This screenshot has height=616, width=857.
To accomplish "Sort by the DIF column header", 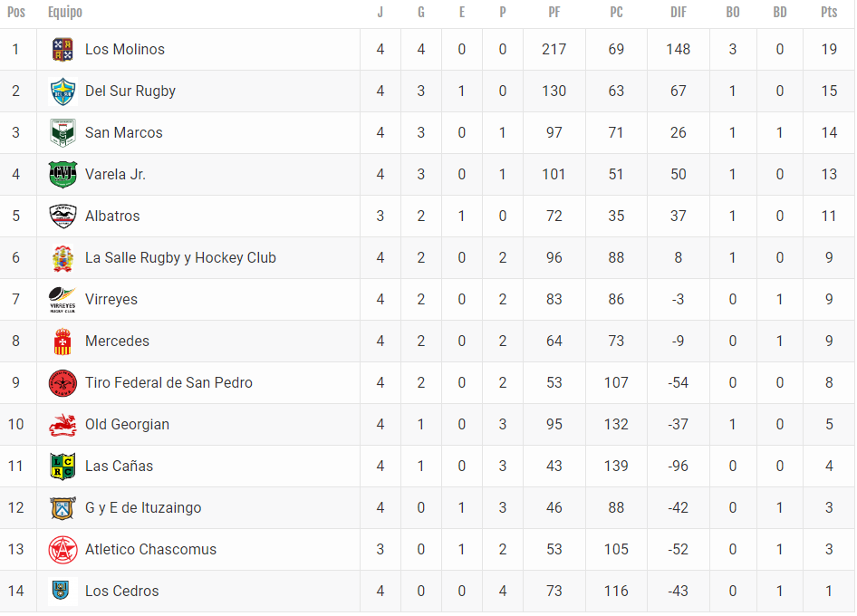I will [x=678, y=12].
